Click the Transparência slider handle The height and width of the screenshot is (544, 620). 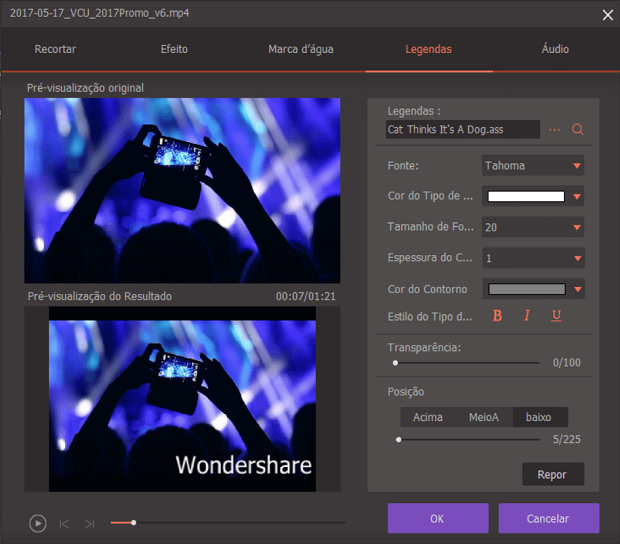396,363
